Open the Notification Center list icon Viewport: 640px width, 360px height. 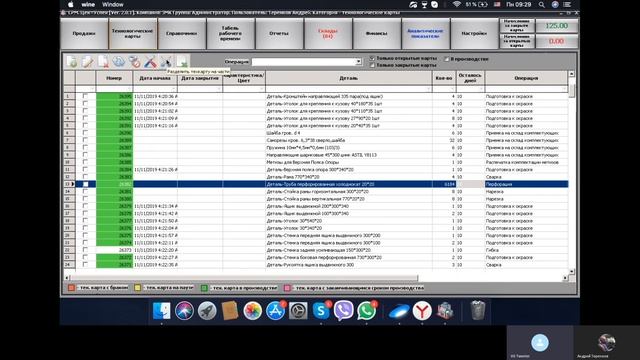click(567, 4)
